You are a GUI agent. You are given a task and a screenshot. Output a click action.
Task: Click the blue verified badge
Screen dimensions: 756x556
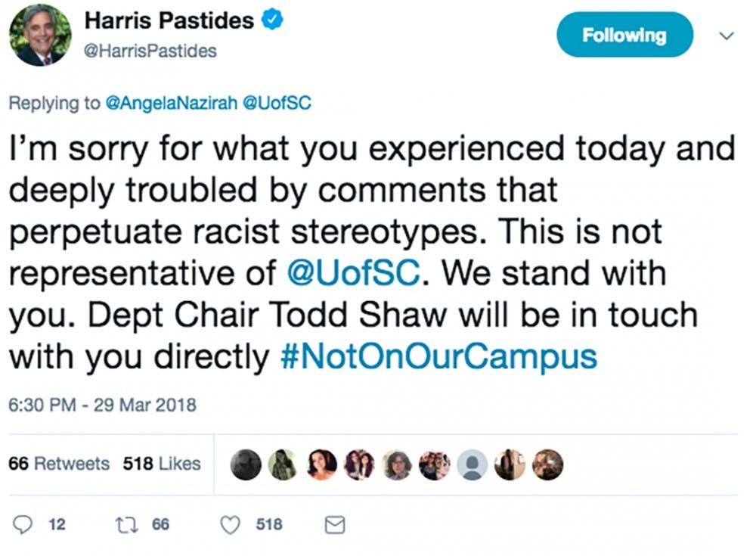(271, 21)
